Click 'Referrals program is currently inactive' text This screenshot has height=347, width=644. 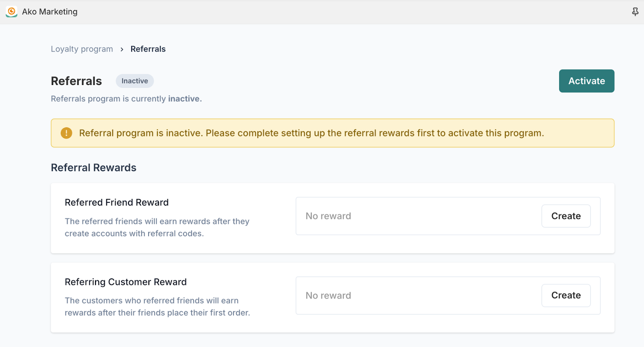[126, 99]
